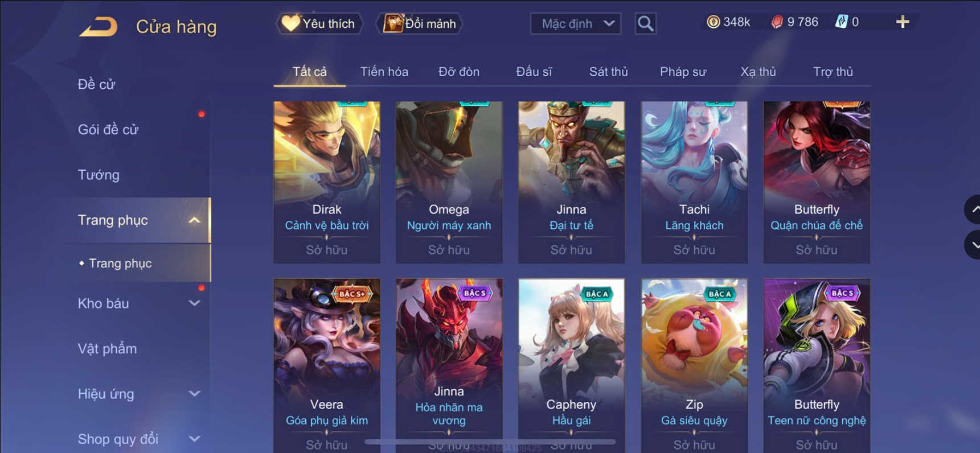Image resolution: width=980 pixels, height=453 pixels.
Task: Expand the Kho báu sidebar section
Action: tap(194, 303)
